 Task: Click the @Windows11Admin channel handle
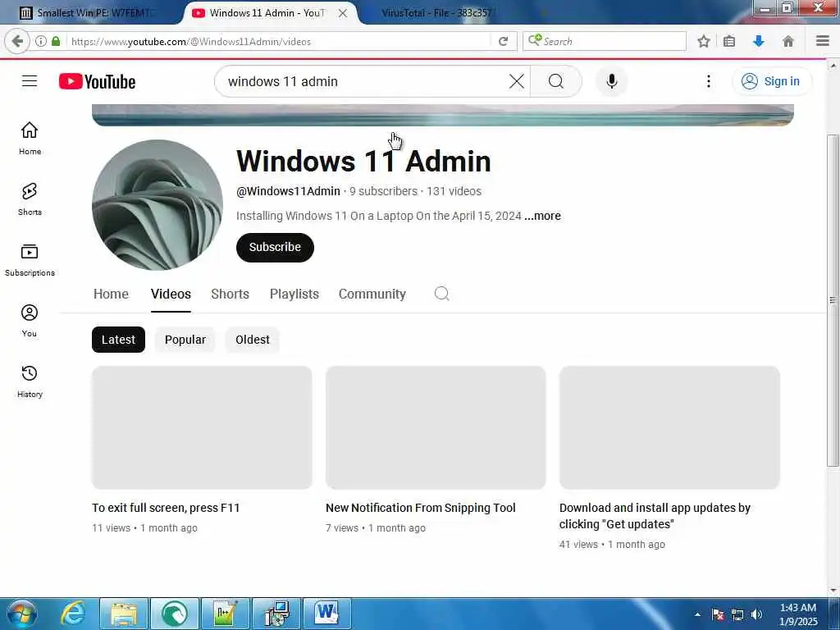288,191
